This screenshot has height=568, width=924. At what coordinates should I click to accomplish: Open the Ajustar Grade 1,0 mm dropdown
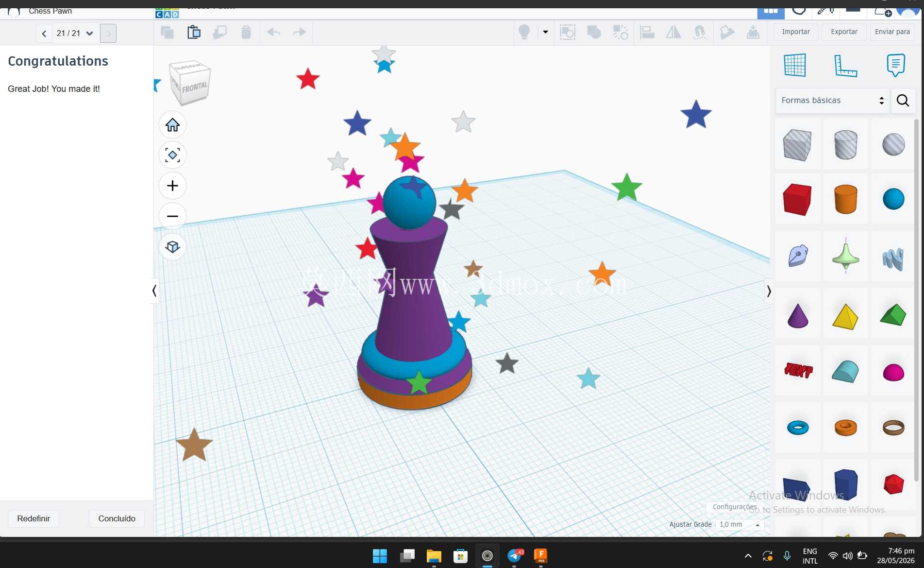(x=739, y=524)
